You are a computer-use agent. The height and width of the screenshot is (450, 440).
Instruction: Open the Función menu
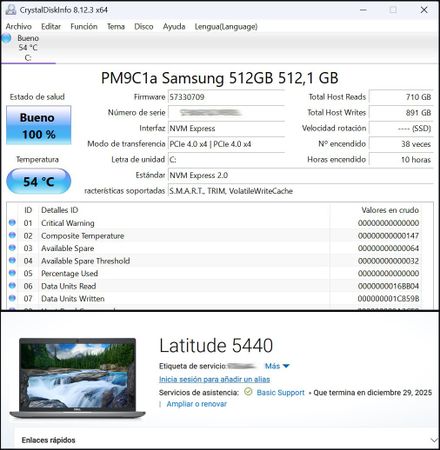pyautogui.click(x=84, y=26)
